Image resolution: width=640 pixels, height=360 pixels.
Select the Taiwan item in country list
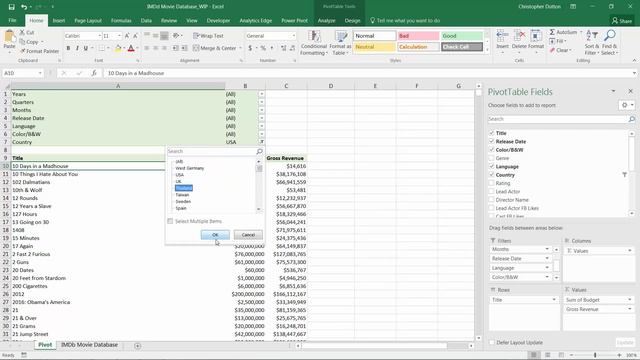click(182, 195)
